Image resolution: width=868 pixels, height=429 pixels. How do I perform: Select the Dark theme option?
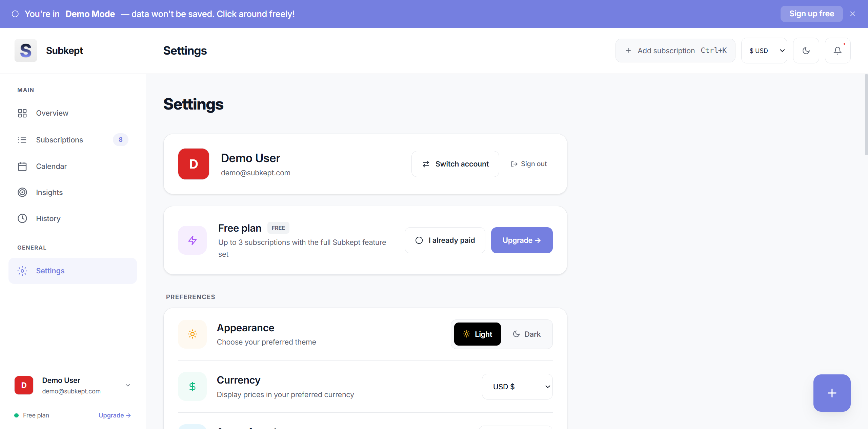point(527,334)
